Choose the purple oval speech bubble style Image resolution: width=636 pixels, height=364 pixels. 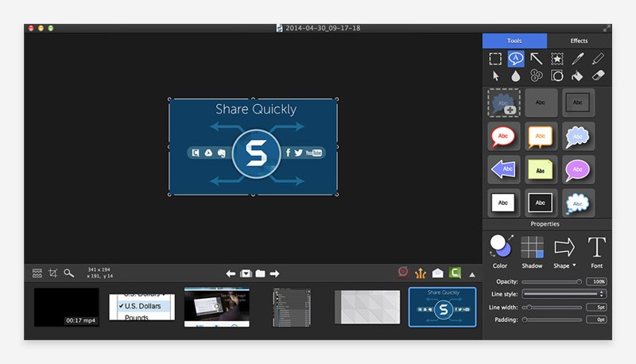[578, 169]
